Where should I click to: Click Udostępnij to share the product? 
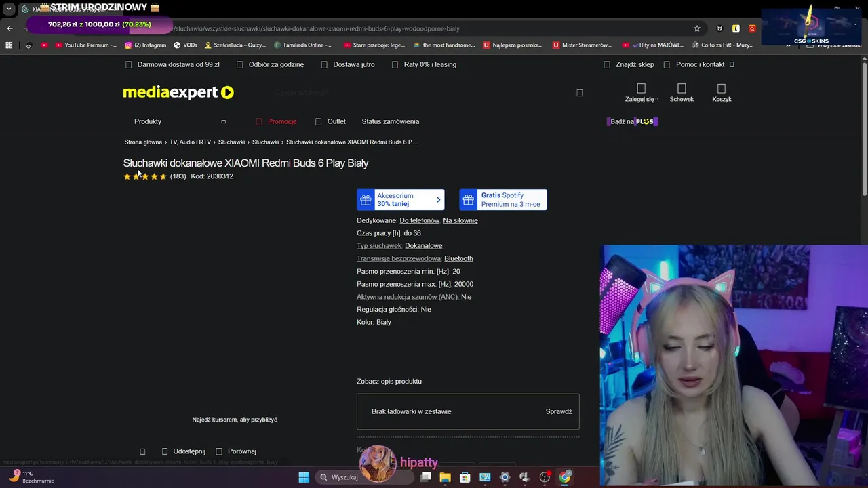pyautogui.click(x=184, y=451)
